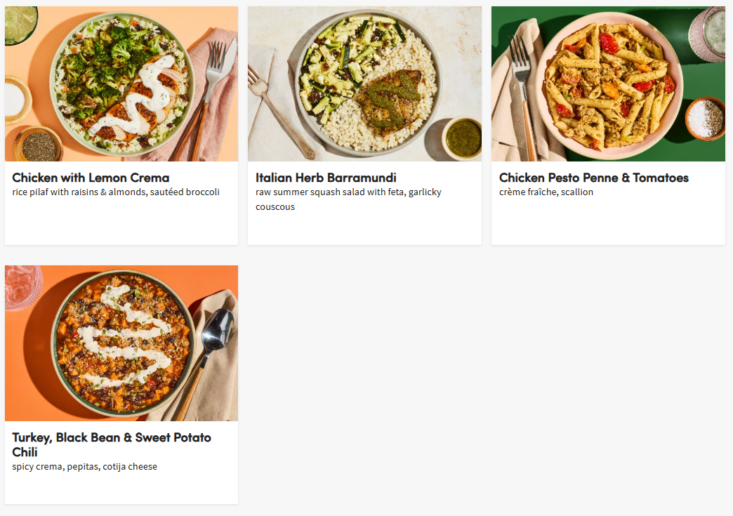Click blank area below Lemon Crema description

click(121, 224)
